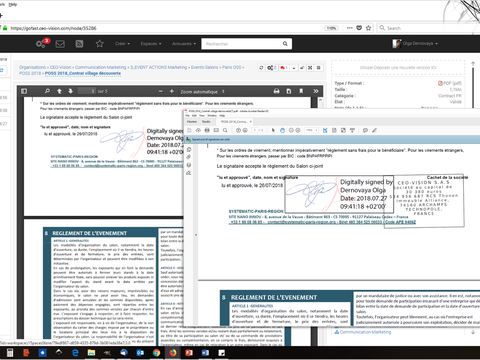The image size is (480, 360).
Task: Expand the Créer dropdown menu
Action: coord(122,44)
